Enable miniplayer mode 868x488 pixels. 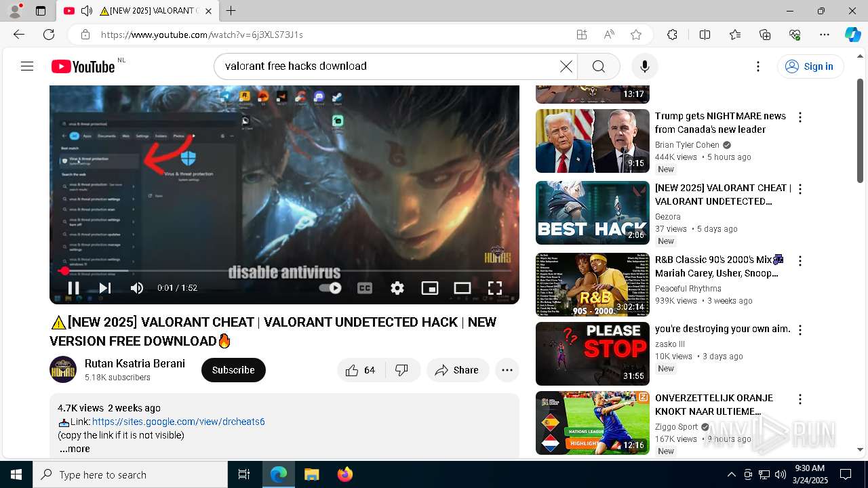point(430,288)
